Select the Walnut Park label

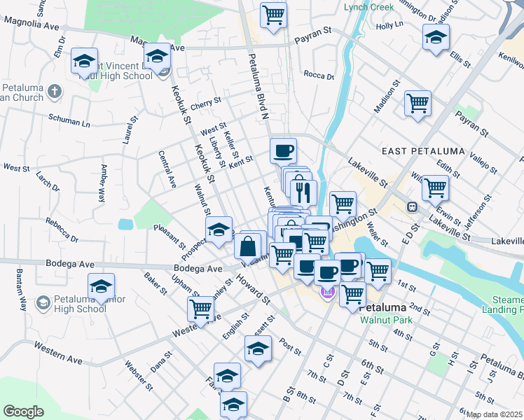click(385, 319)
